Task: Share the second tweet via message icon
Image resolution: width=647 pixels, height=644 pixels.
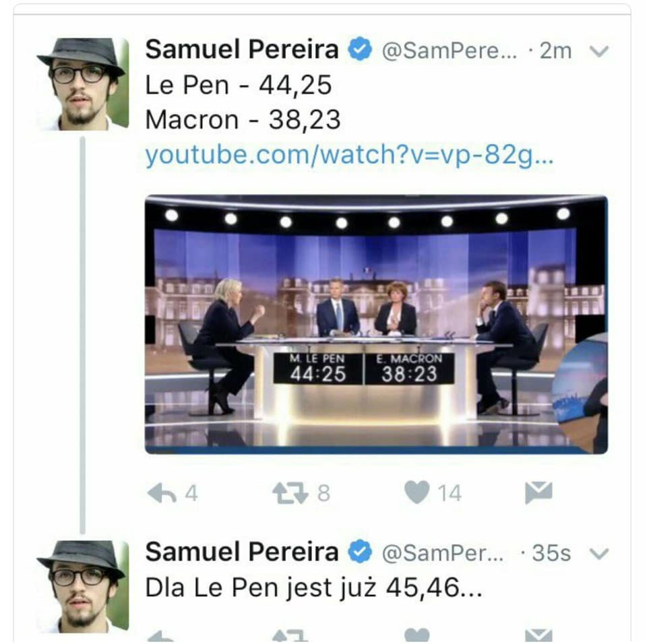Action: 538,636
